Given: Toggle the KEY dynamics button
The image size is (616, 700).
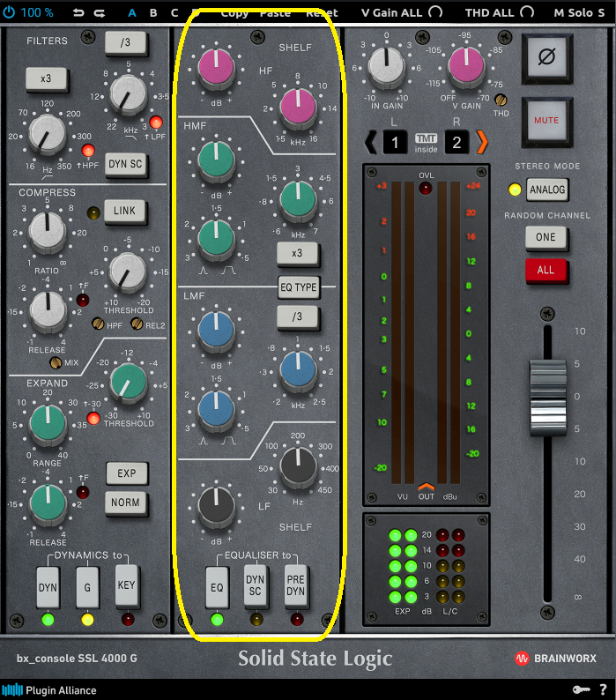Looking at the screenshot, I should click(x=126, y=585).
